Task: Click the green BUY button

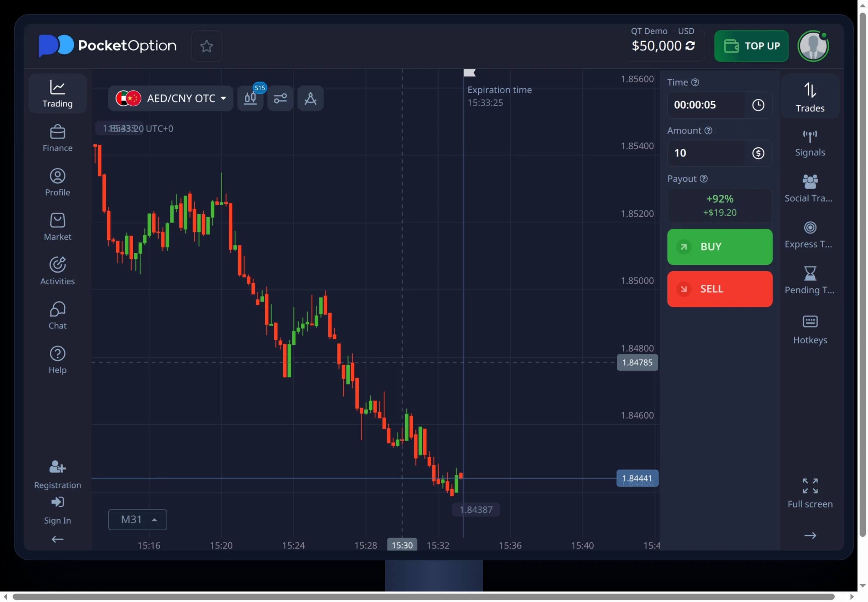Action: (x=720, y=247)
